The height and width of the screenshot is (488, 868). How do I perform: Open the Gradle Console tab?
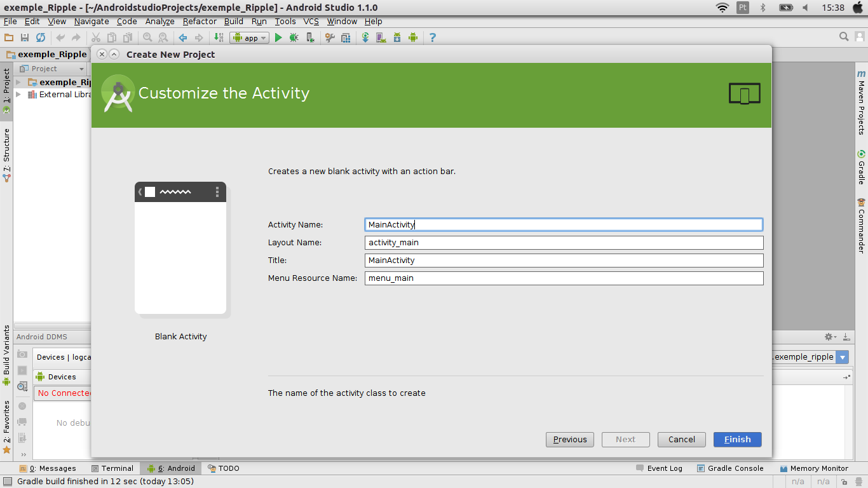(730, 468)
